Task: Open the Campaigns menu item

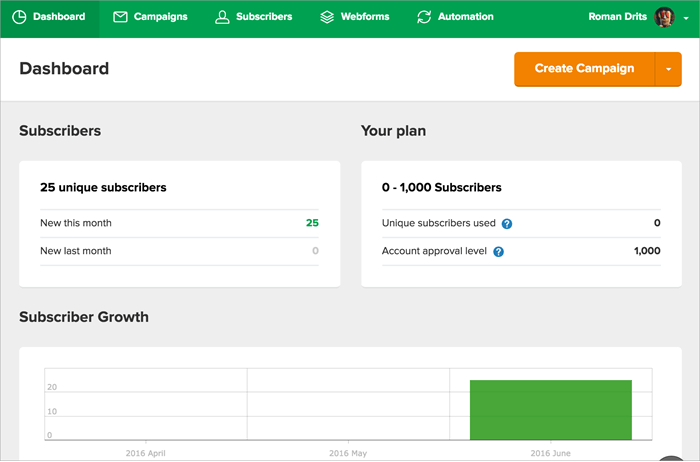Action: tap(160, 17)
